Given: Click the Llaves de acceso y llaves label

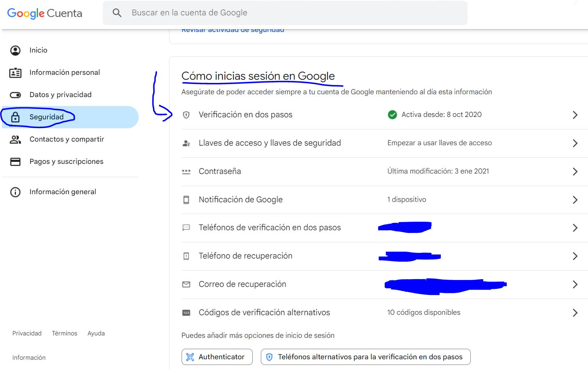Looking at the screenshot, I should 270,143.
